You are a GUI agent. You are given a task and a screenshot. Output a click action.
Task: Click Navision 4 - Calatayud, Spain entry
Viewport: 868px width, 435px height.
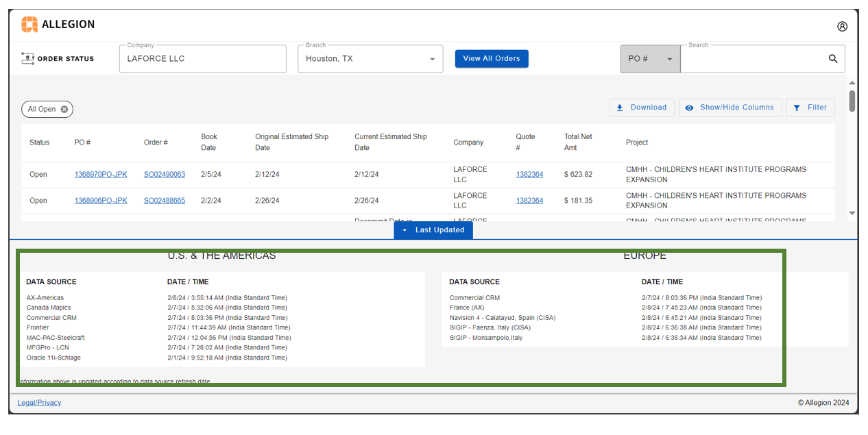[503, 318]
